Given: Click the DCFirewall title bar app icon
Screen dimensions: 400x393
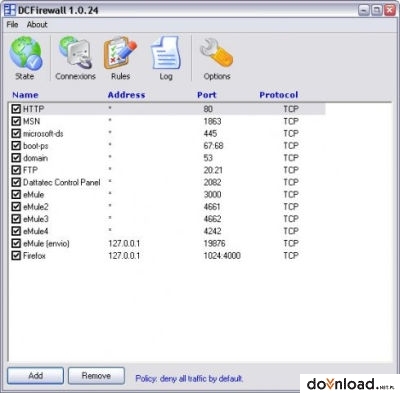Looking at the screenshot, I should (x=9, y=10).
